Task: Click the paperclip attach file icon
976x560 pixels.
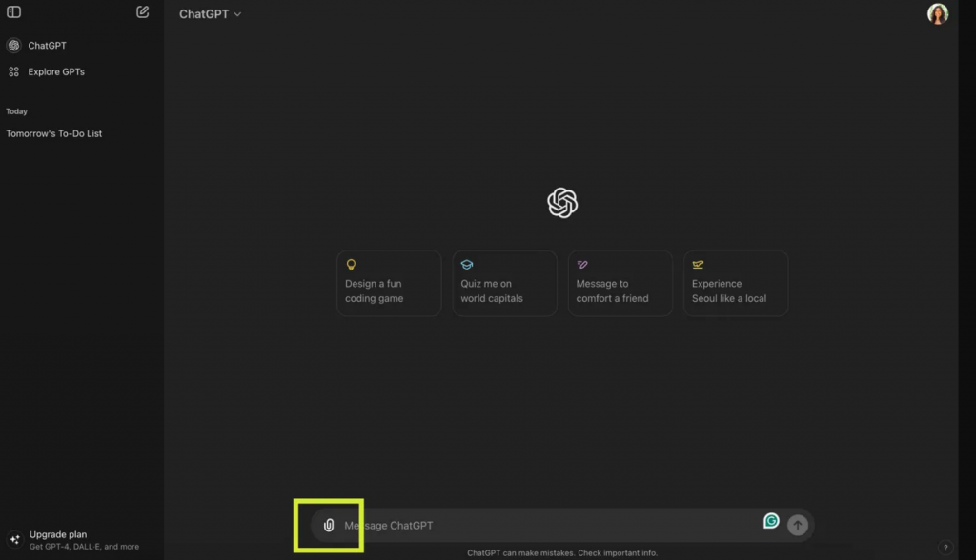Action: [329, 525]
